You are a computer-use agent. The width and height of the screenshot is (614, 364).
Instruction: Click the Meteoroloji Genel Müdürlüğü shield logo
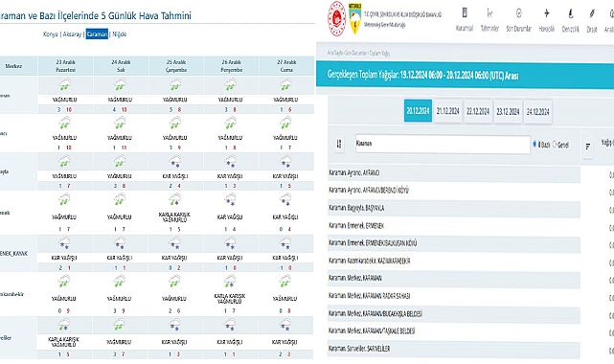[x=354, y=18]
